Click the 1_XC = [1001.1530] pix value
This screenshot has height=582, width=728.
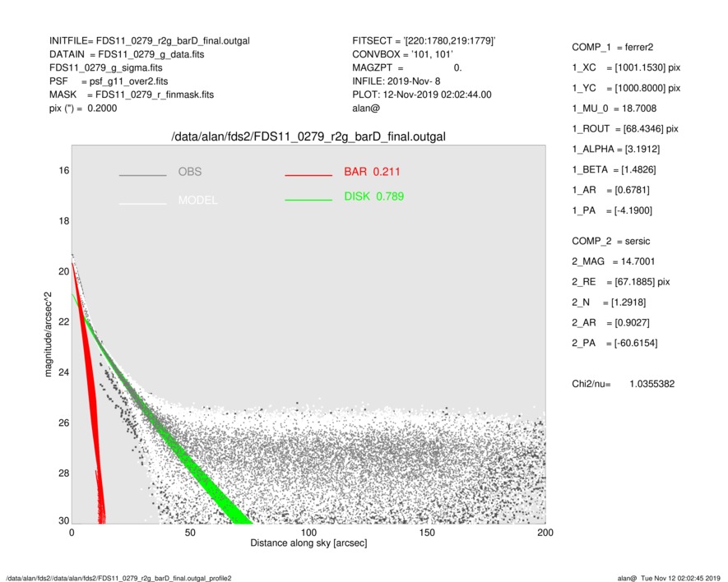tap(626, 67)
